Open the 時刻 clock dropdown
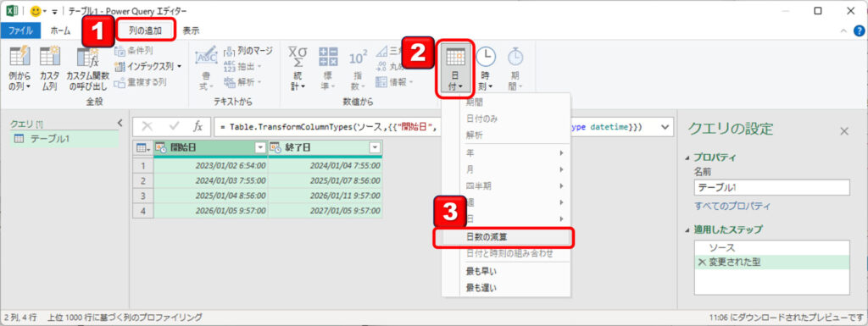This screenshot has width=868, height=326. click(486, 69)
